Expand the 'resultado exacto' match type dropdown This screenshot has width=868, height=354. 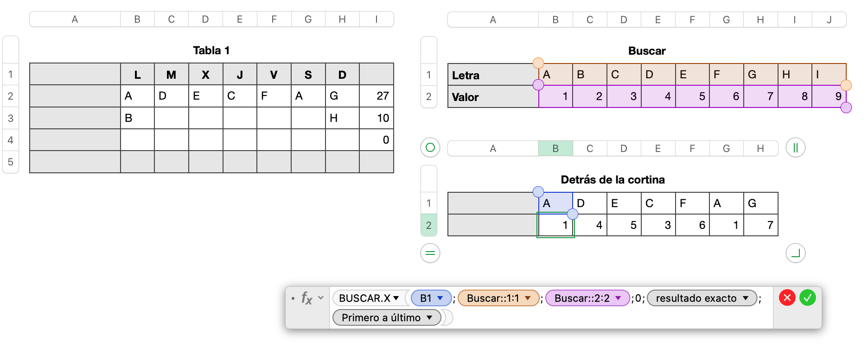(746, 298)
